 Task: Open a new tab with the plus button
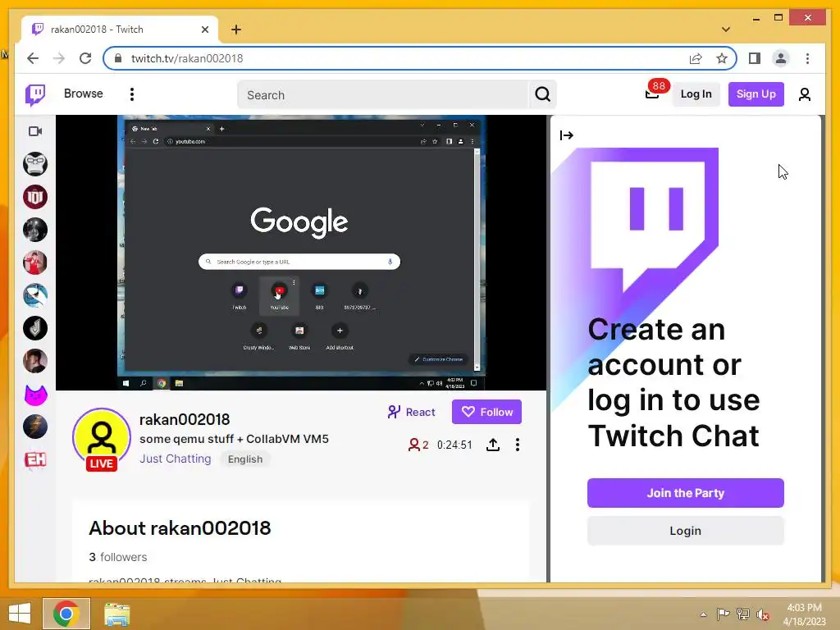[x=236, y=30]
